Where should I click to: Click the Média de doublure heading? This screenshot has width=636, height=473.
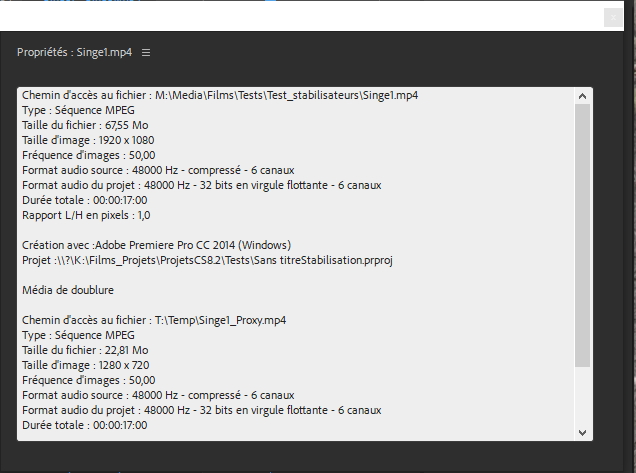[x=68, y=290]
